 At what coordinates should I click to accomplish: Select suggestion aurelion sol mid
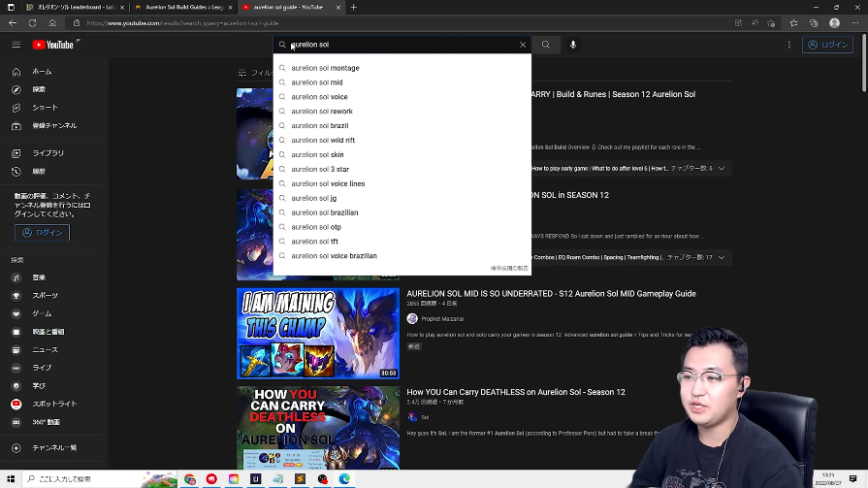[x=402, y=81]
